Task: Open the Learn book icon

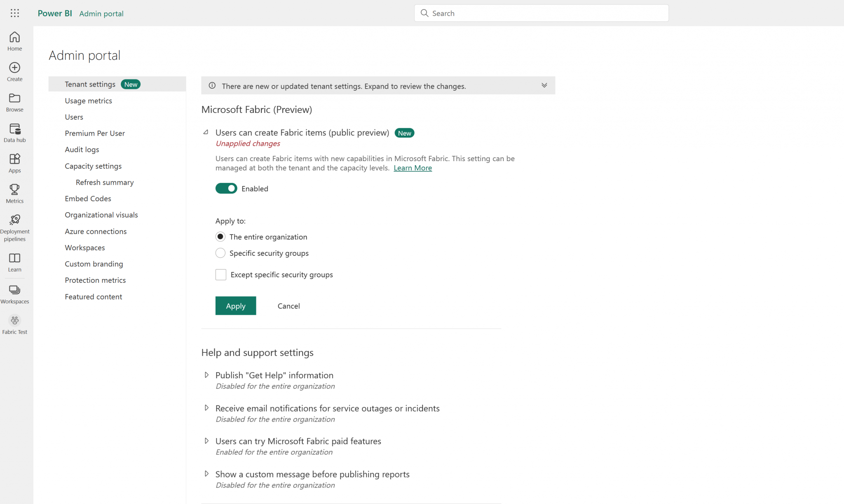Action: [15, 258]
